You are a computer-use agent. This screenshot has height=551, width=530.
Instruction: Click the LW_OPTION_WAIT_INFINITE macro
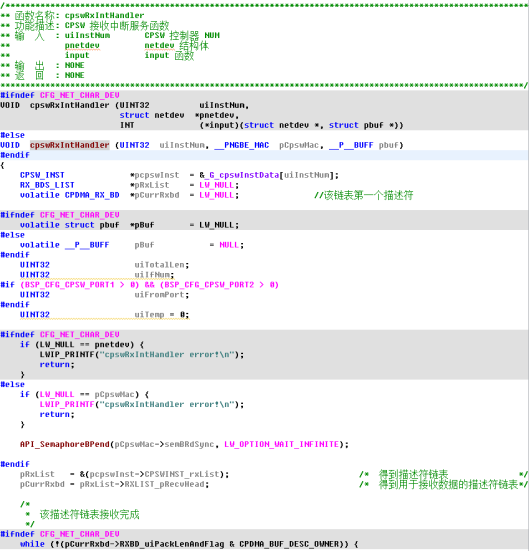point(282,444)
